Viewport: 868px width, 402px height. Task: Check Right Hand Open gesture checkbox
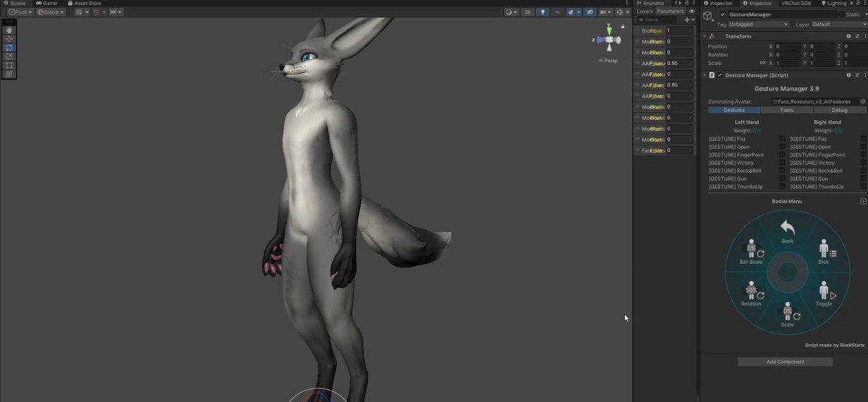(x=863, y=147)
